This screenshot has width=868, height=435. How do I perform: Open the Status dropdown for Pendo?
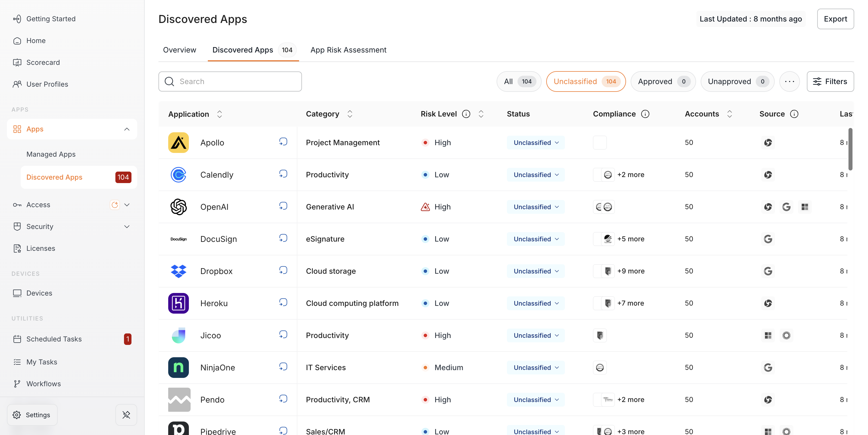coord(536,400)
